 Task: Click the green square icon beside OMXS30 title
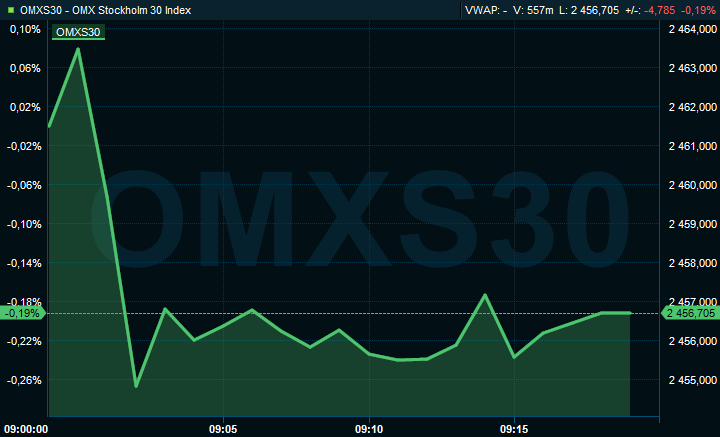(11, 10)
